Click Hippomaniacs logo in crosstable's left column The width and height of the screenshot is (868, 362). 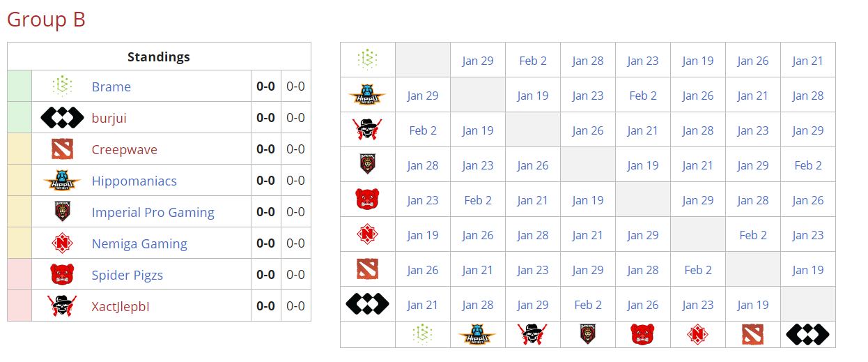coord(367,96)
